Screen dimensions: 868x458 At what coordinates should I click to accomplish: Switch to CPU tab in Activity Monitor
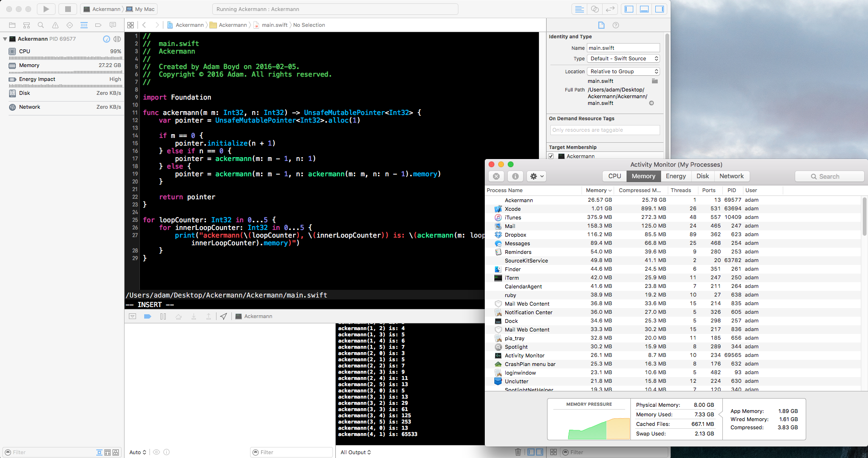point(615,176)
